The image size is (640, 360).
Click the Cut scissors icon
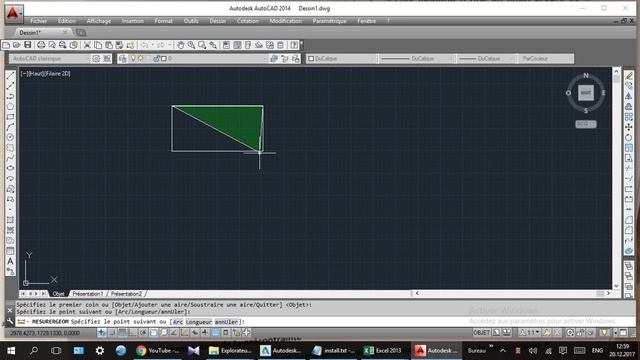[x=87, y=45]
